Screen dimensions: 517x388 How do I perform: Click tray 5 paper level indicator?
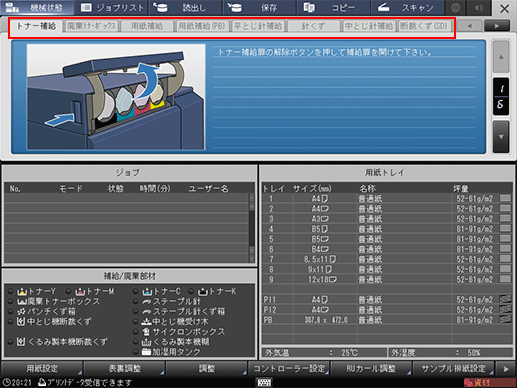(506, 239)
